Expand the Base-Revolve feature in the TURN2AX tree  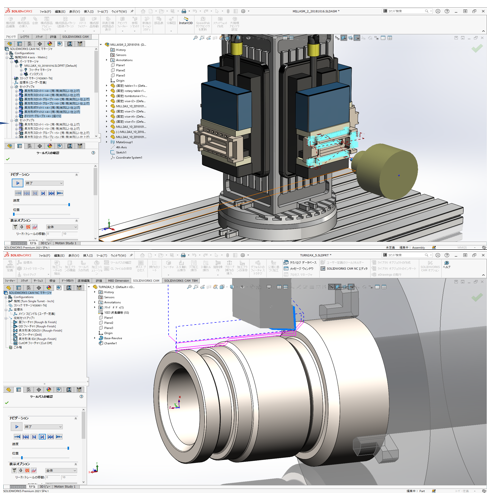pos(95,338)
